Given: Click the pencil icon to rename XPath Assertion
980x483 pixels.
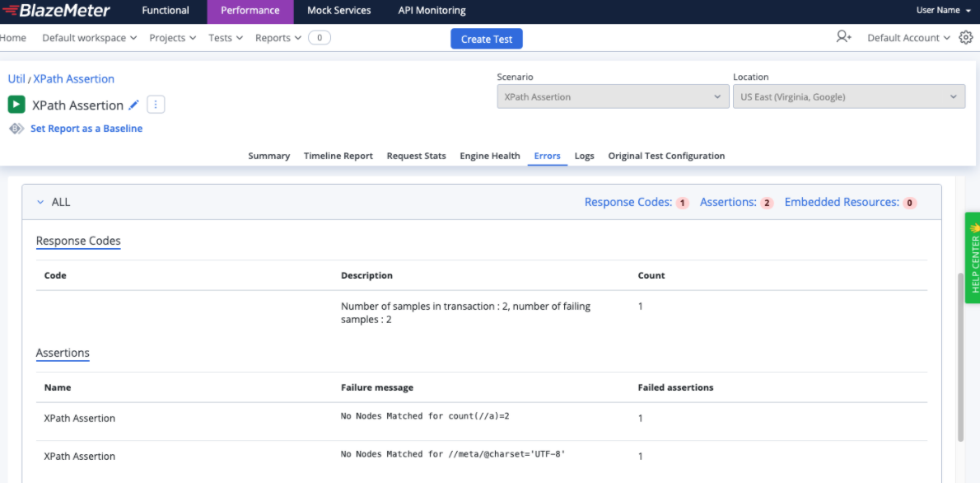Looking at the screenshot, I should click(x=134, y=105).
